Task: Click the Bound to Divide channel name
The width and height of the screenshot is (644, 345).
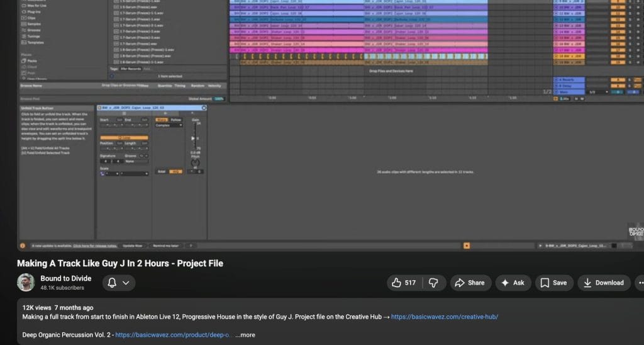Action: [x=66, y=278]
